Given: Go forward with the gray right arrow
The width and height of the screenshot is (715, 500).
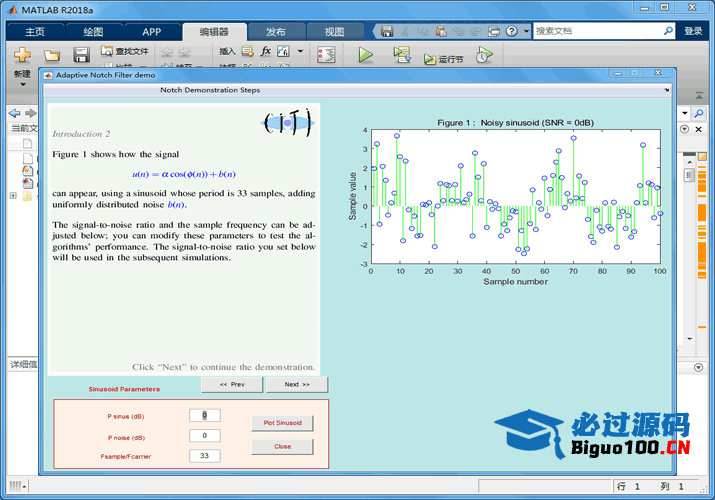Looking at the screenshot, I should coord(31,113).
